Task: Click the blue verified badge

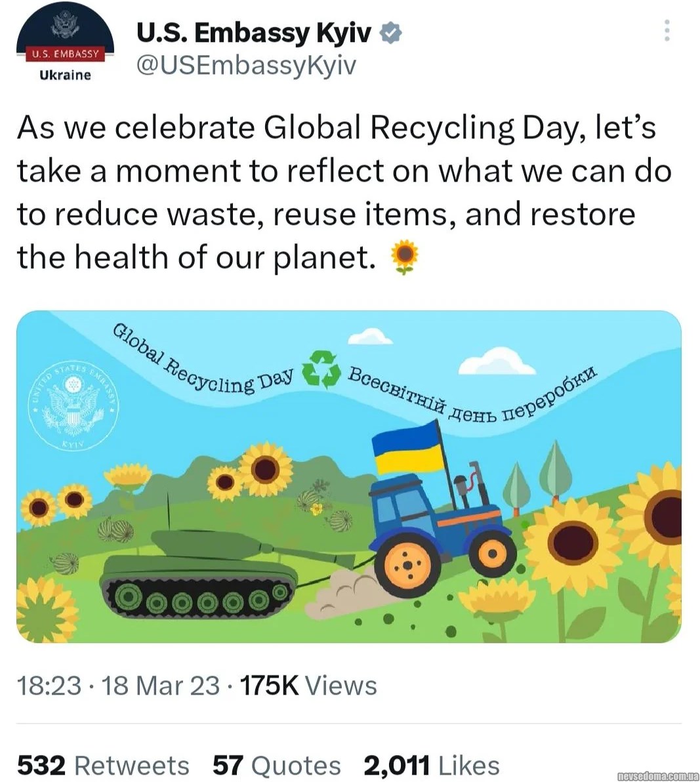Action: [x=391, y=33]
